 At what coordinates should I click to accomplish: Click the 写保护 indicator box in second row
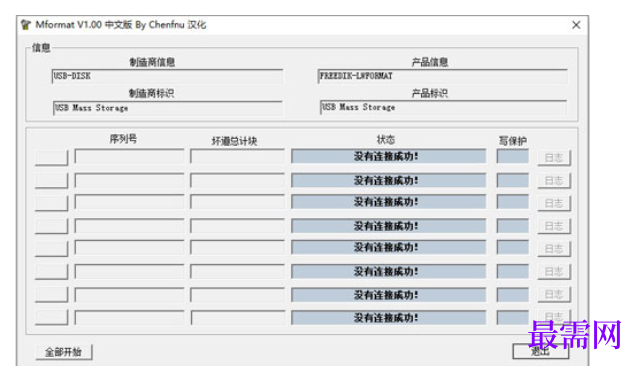[x=513, y=180]
